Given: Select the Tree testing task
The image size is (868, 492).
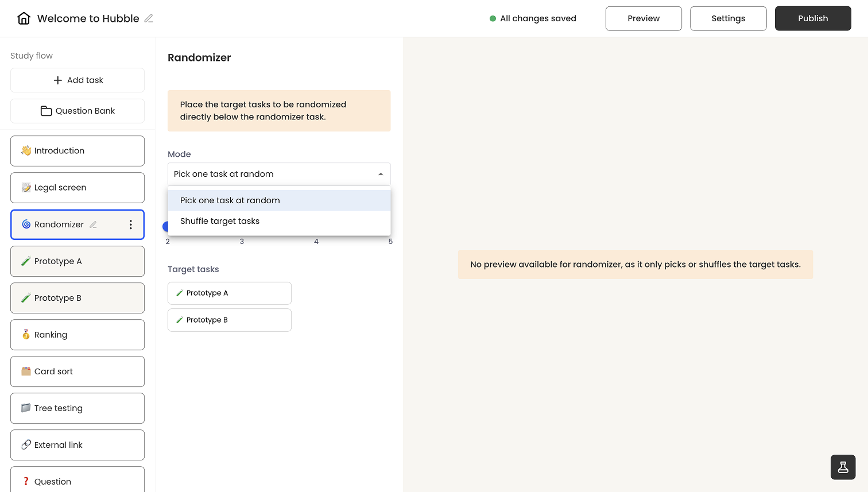Looking at the screenshot, I should (77, 408).
